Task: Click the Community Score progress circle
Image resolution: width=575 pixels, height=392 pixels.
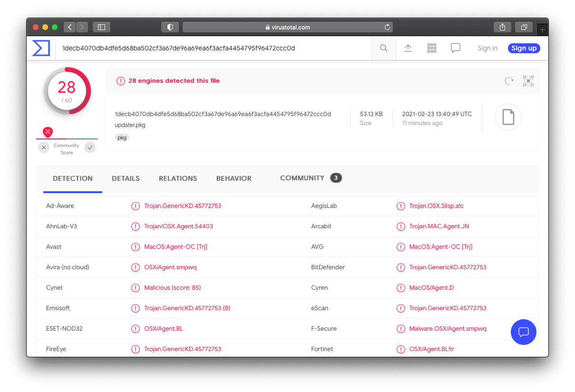Action: [67, 90]
